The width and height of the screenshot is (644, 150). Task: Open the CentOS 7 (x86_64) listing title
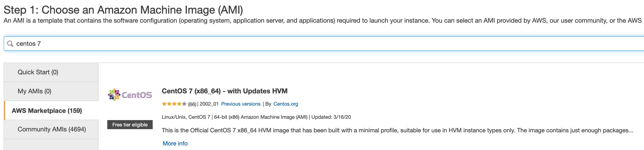click(x=224, y=91)
